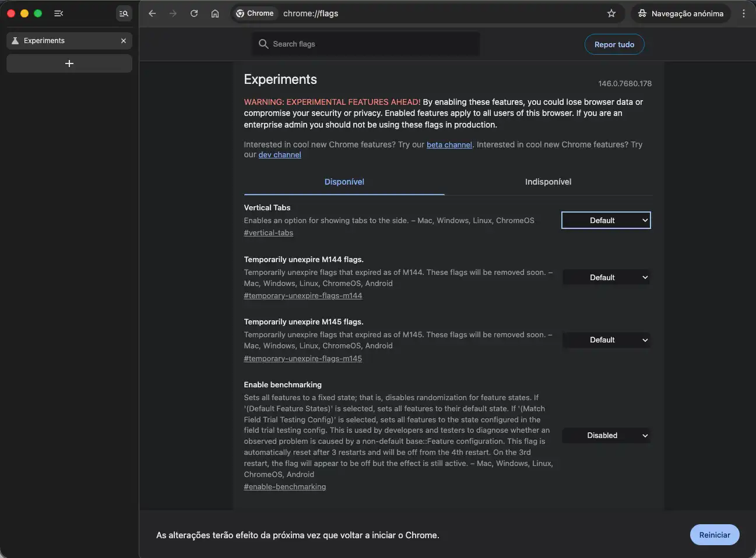
Task: Click the forward navigation arrow
Action: click(x=173, y=13)
